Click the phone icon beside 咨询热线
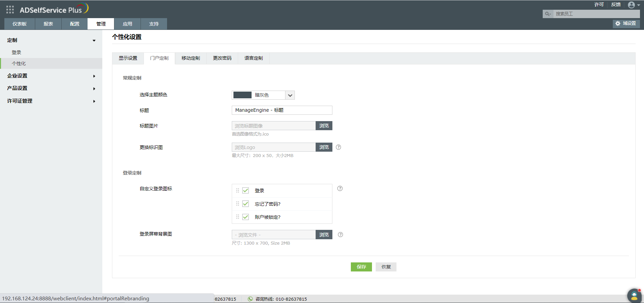Screen dimensions: 644x303 coord(250,299)
